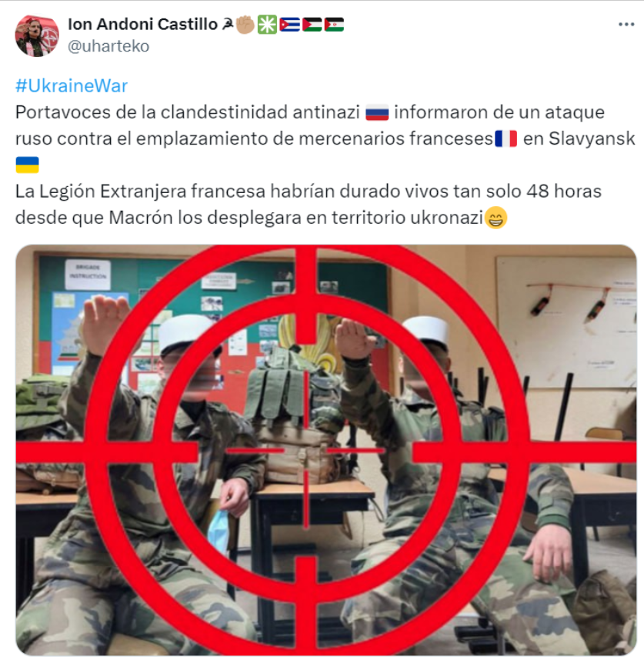
Task: Click the Russian flag emoji in tweet text
Action: click(377, 113)
